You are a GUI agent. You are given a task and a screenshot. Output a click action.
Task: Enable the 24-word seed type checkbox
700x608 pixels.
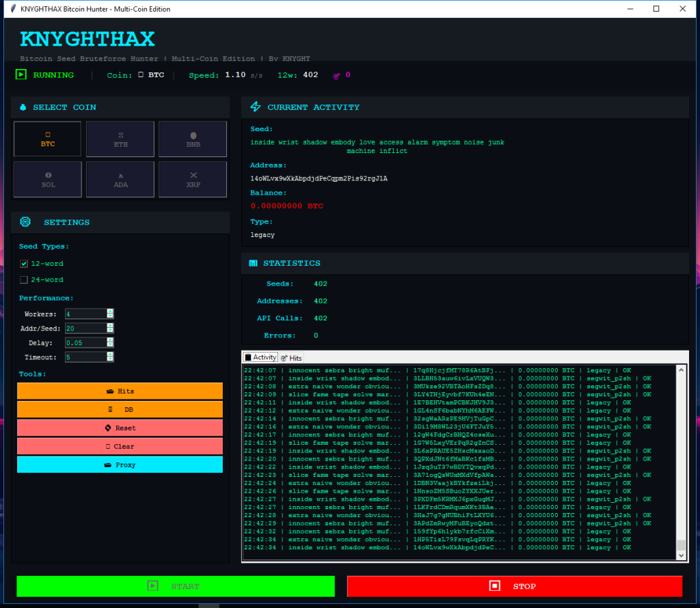coord(24,280)
